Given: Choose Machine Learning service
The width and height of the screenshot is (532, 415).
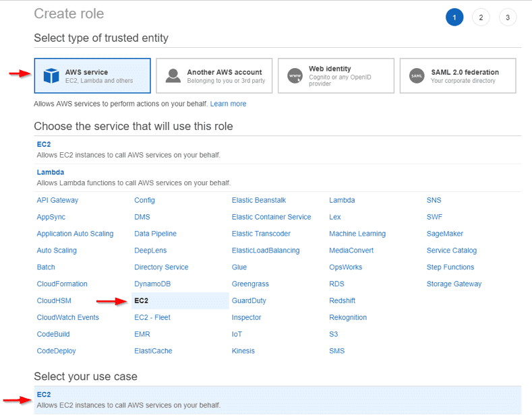Looking at the screenshot, I should click(357, 234).
